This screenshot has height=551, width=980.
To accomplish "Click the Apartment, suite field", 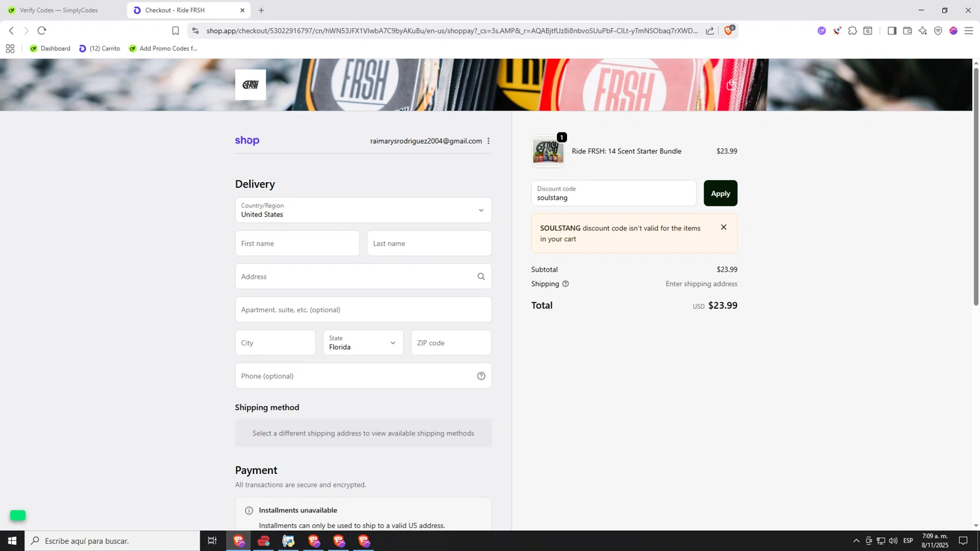I will 363,309.
